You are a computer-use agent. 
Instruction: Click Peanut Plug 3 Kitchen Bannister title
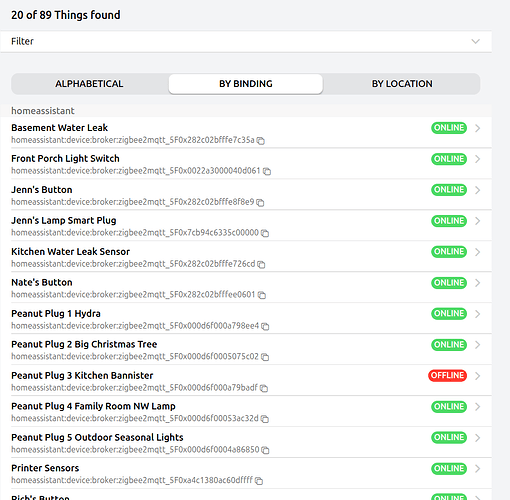click(82, 376)
